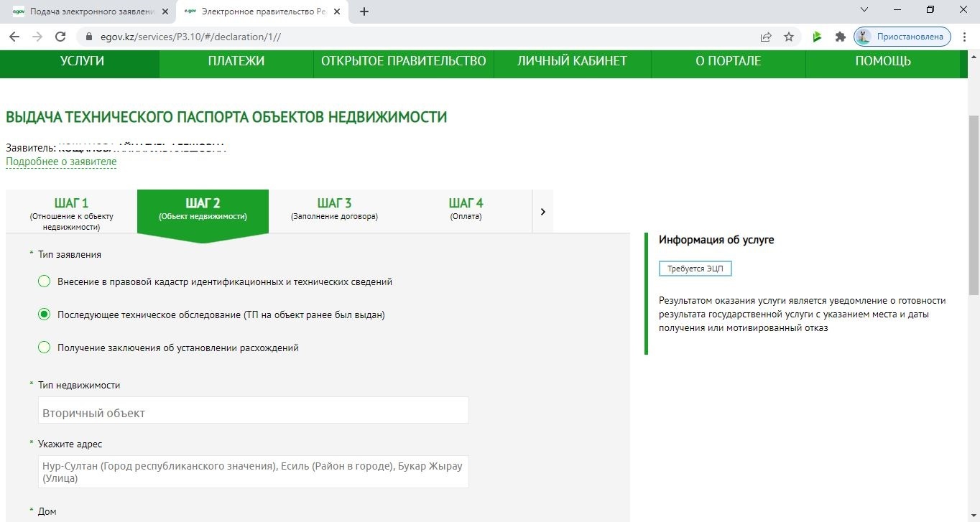The width and height of the screenshot is (980, 522).
Task: Click the 'Подробнее о заявителе' link
Action: pyautogui.click(x=61, y=162)
